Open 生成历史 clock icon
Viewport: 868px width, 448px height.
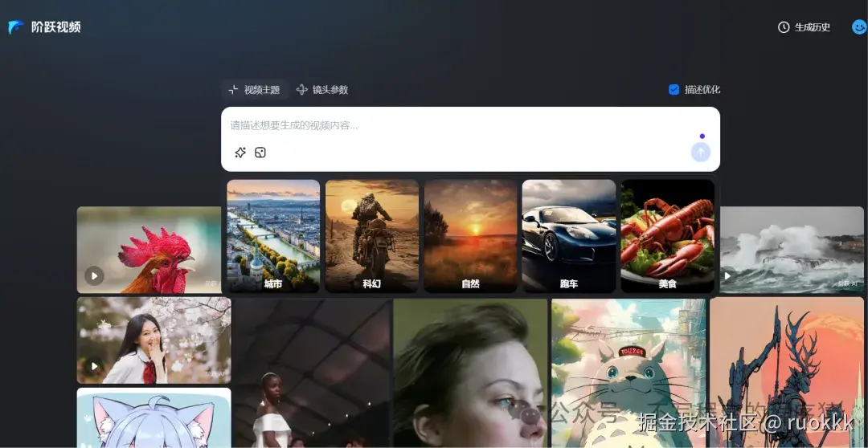[x=784, y=27]
